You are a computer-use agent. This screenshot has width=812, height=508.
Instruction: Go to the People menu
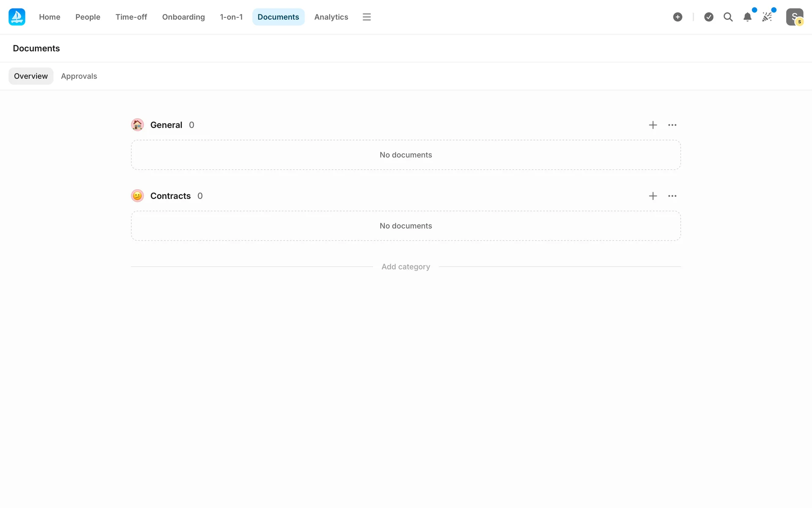coord(88,17)
